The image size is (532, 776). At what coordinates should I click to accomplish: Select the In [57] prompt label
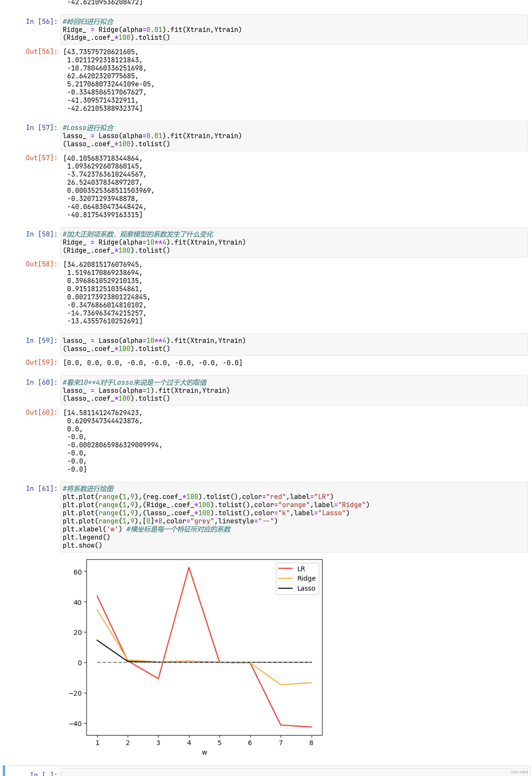pyautogui.click(x=42, y=127)
